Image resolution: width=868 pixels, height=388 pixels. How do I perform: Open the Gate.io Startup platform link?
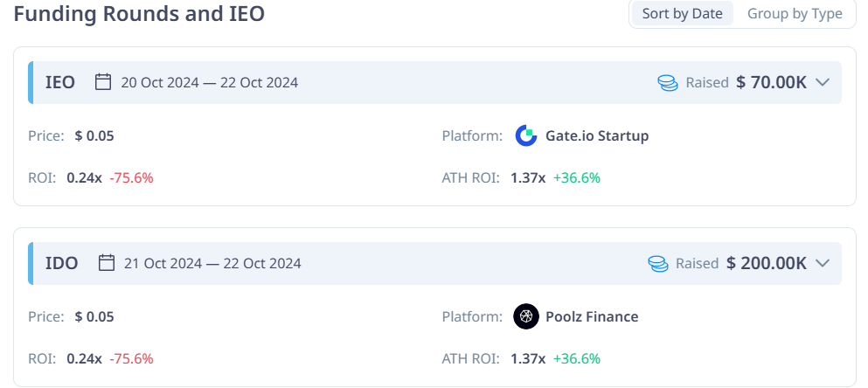(x=597, y=135)
